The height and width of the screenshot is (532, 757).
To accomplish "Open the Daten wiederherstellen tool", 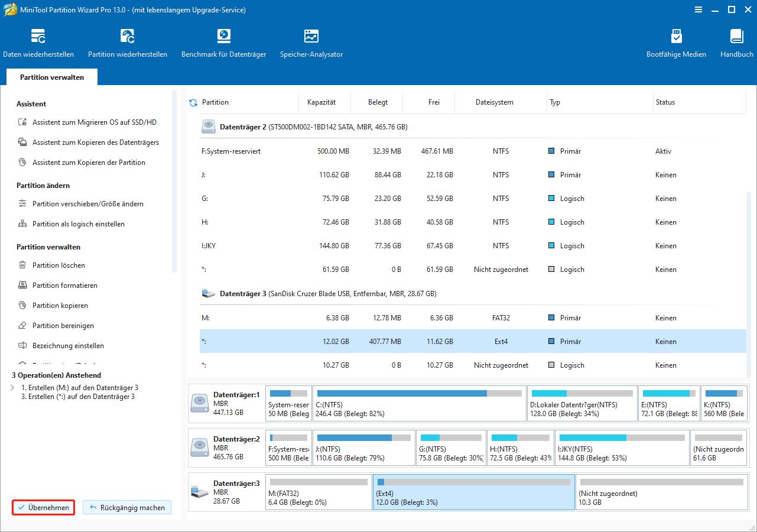I will click(38, 41).
